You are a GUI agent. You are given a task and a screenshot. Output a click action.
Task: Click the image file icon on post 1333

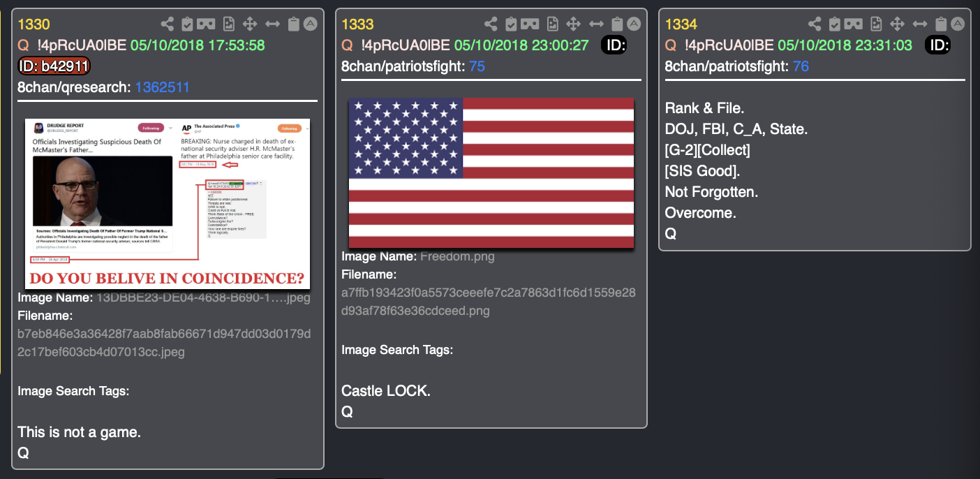pyautogui.click(x=552, y=24)
